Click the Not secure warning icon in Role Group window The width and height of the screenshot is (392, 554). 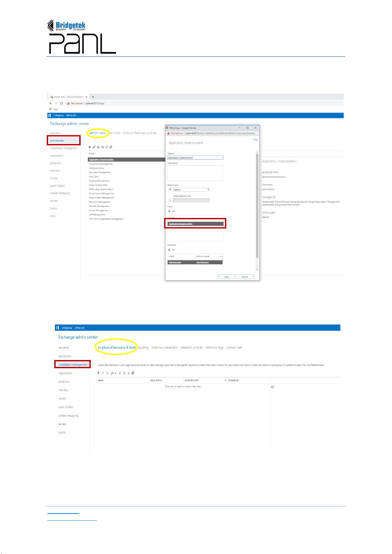point(169,133)
